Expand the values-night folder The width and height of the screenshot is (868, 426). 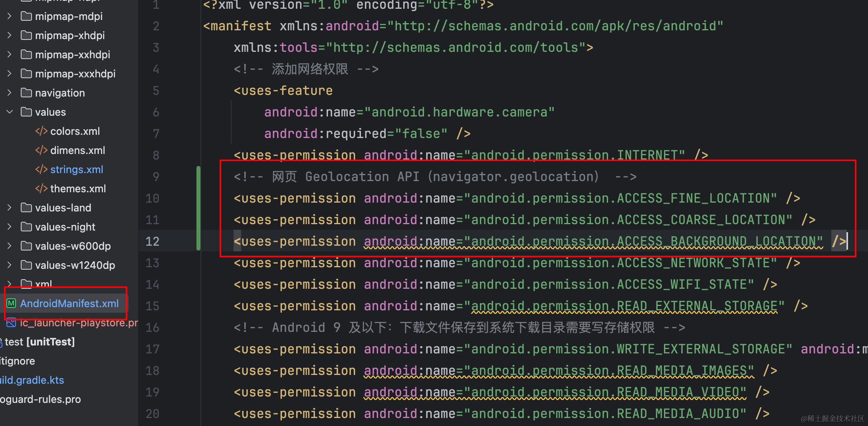[x=10, y=227]
